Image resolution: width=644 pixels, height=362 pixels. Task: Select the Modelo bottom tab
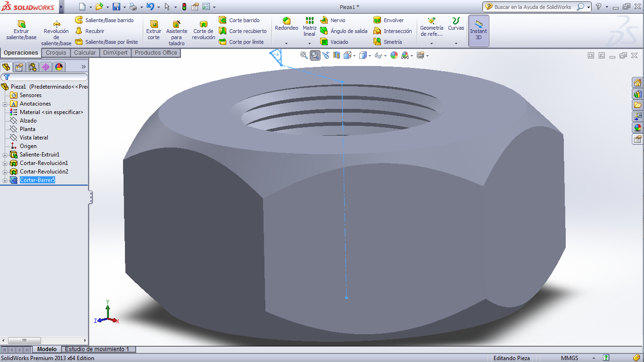[47, 349]
